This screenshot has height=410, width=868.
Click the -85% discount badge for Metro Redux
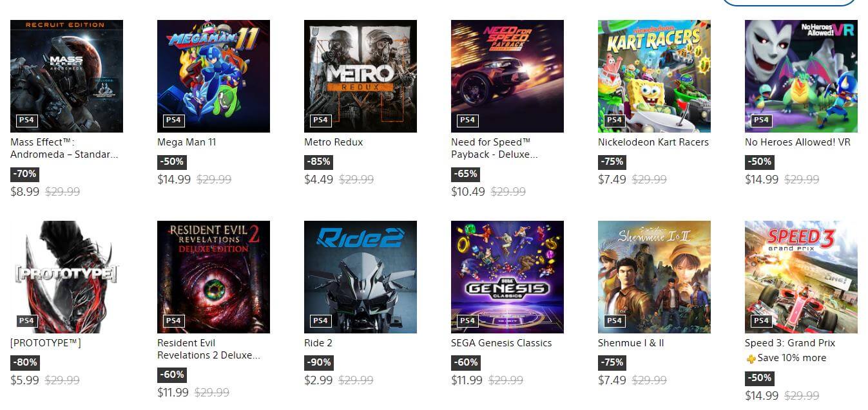(x=318, y=162)
